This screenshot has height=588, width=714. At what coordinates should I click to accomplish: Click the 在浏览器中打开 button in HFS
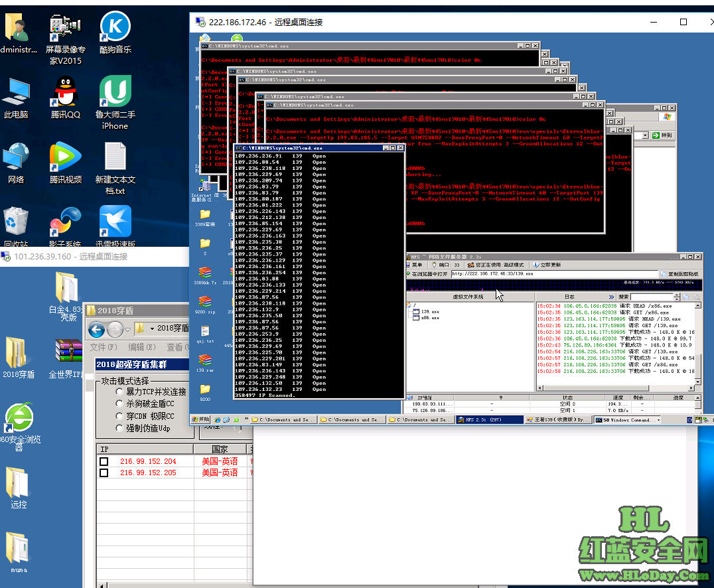coord(428,273)
